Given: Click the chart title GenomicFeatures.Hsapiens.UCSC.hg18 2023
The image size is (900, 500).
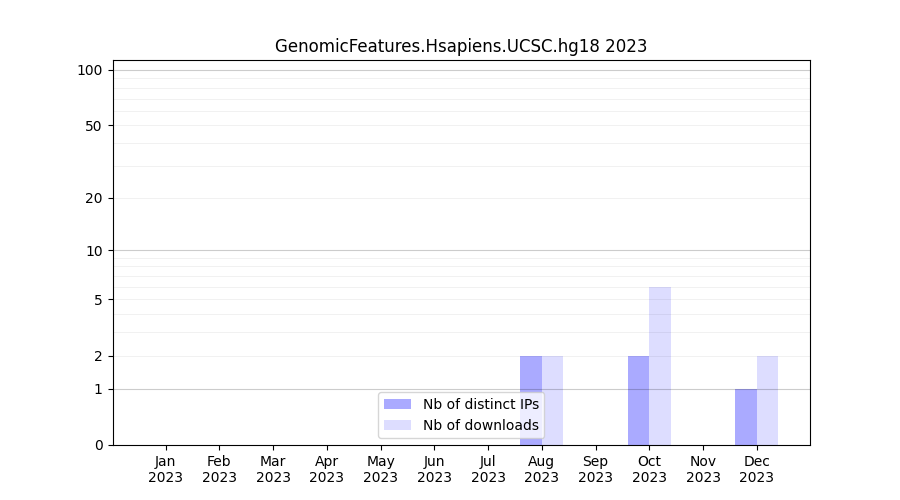Looking at the screenshot, I should [x=461, y=46].
